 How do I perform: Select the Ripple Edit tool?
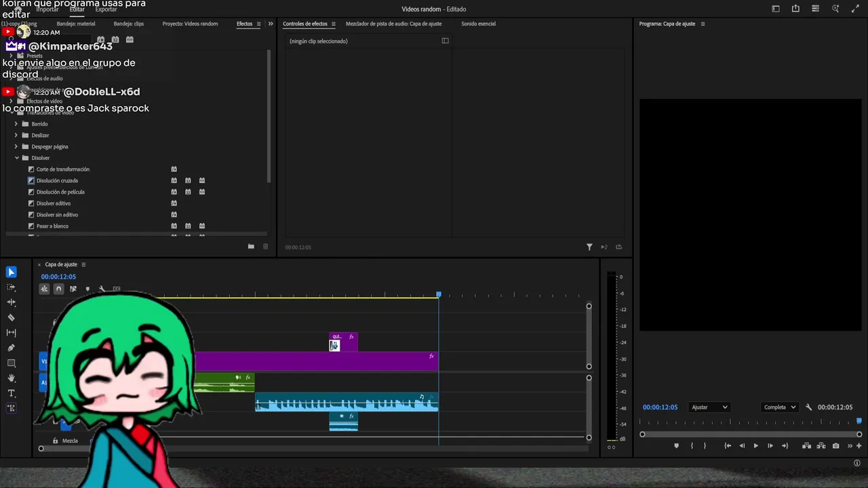(x=12, y=302)
